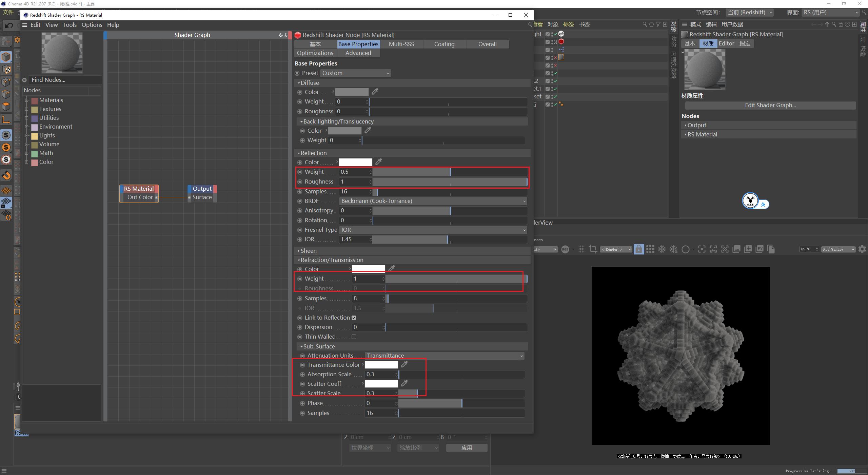The height and width of the screenshot is (475, 868).
Task: Click the PV icon in the RenderView toolbar
Action: (x=759, y=249)
